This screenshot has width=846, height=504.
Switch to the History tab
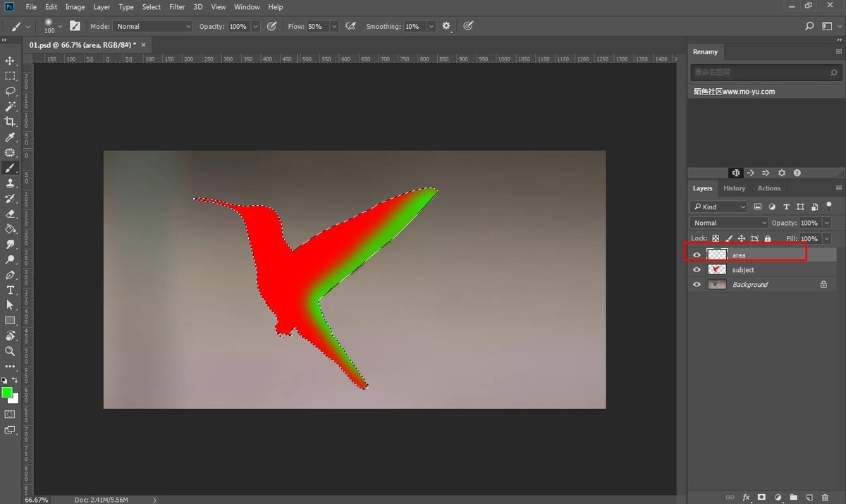[734, 188]
